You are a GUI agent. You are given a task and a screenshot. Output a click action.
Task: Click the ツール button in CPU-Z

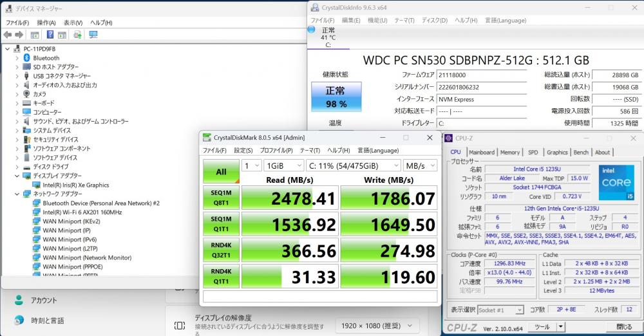click(542, 327)
